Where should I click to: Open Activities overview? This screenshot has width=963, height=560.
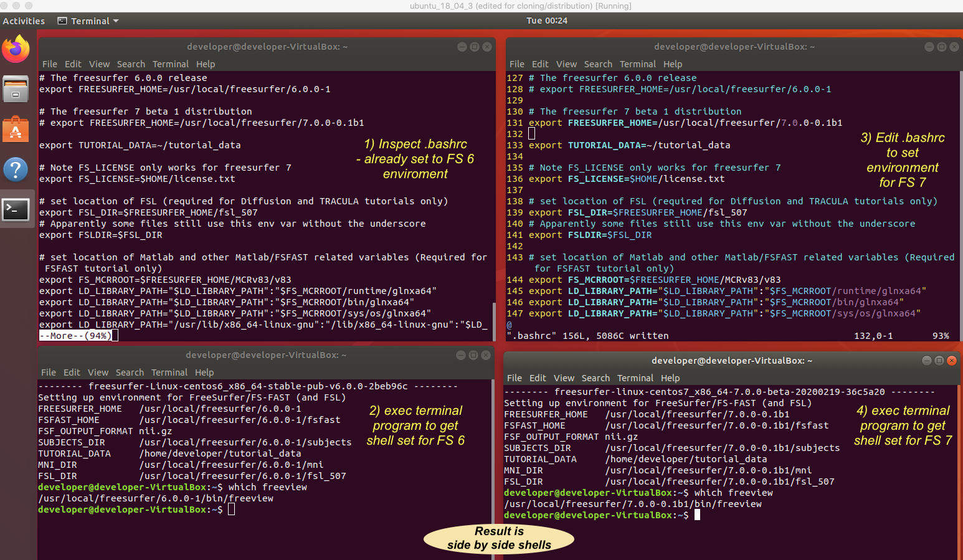(x=24, y=21)
